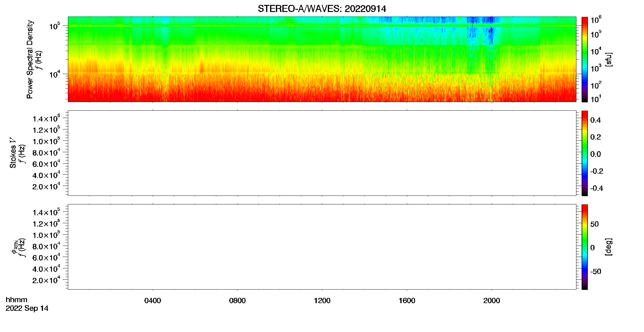Click the 0400 time tick label
644x332 pixels.
(152, 301)
